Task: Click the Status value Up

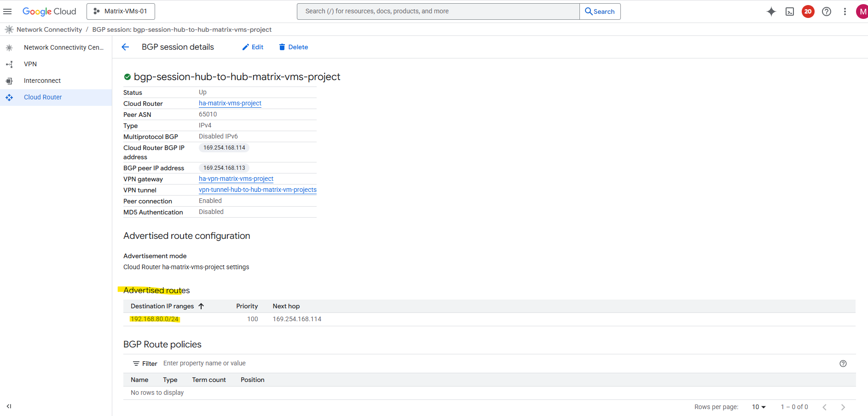Action: [x=203, y=92]
